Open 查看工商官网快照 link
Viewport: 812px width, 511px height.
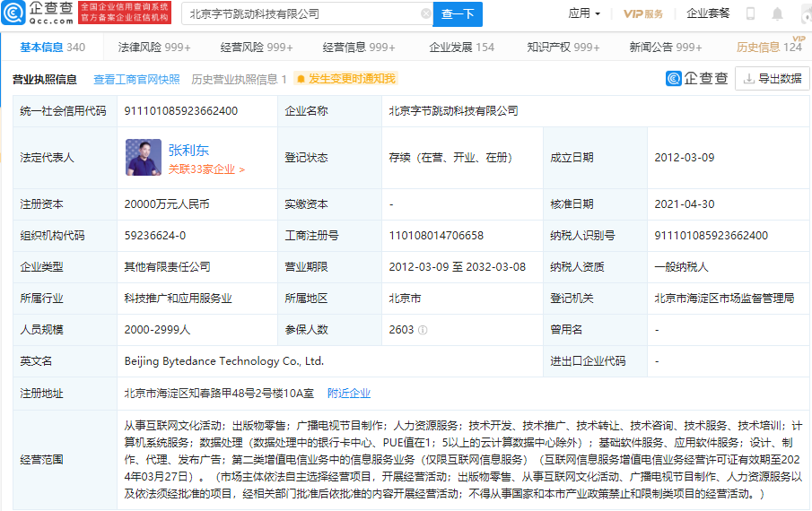(136, 79)
